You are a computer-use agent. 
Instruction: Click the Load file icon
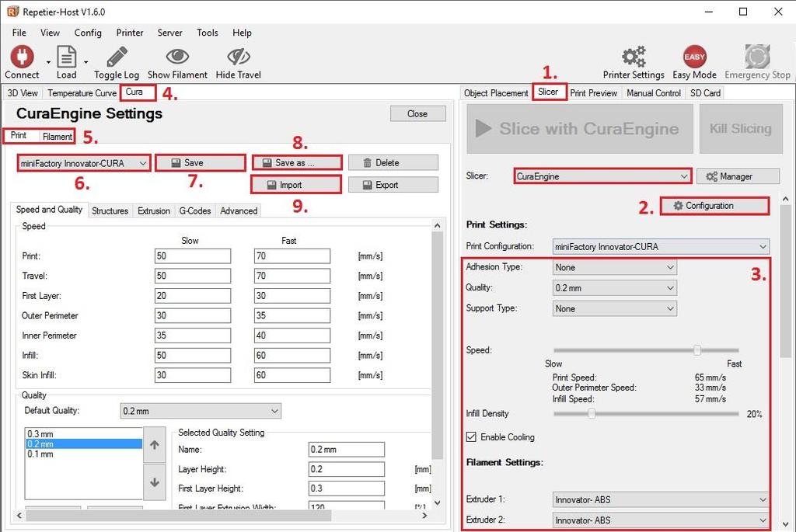[67, 57]
